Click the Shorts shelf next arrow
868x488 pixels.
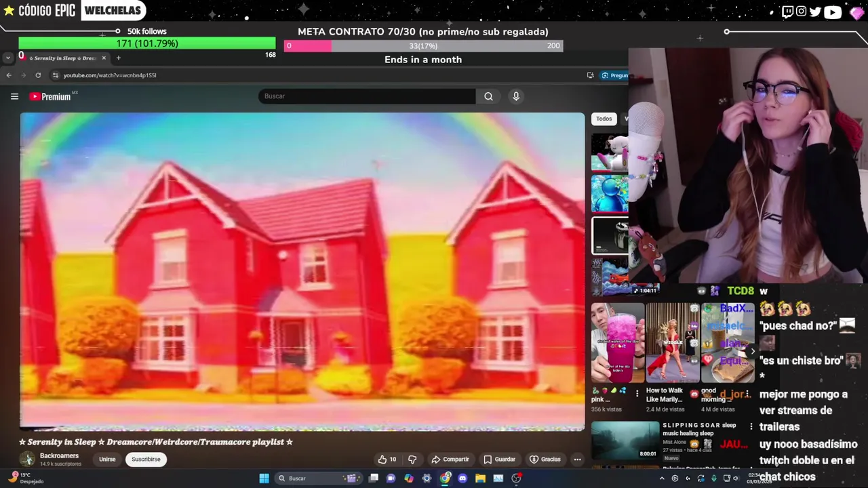[x=752, y=351]
